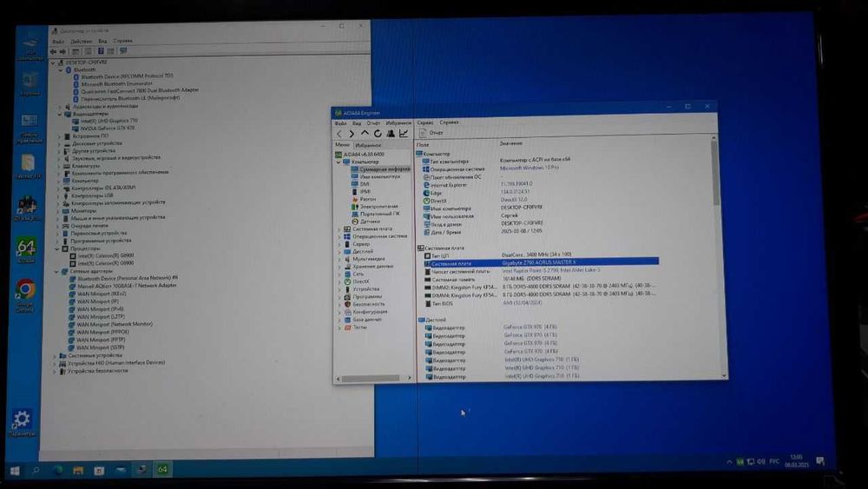
Task: Select NVIDIA GeForce GTX 970 device
Action: click(103, 128)
